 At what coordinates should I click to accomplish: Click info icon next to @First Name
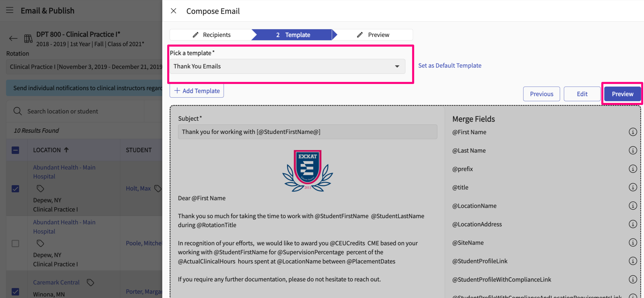632,132
